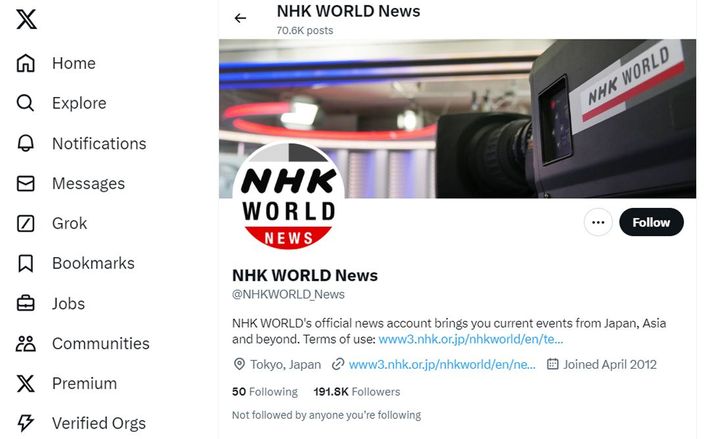View the 191.8K Followers list
The width and height of the screenshot is (710, 439).
point(357,391)
